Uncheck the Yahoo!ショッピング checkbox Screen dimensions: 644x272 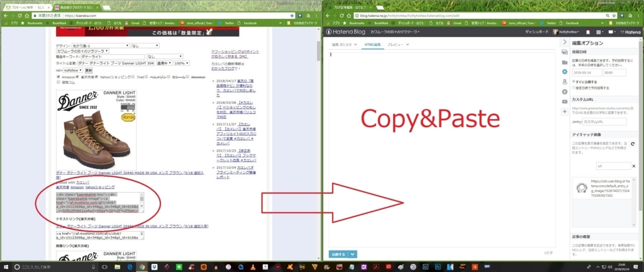coord(97,77)
